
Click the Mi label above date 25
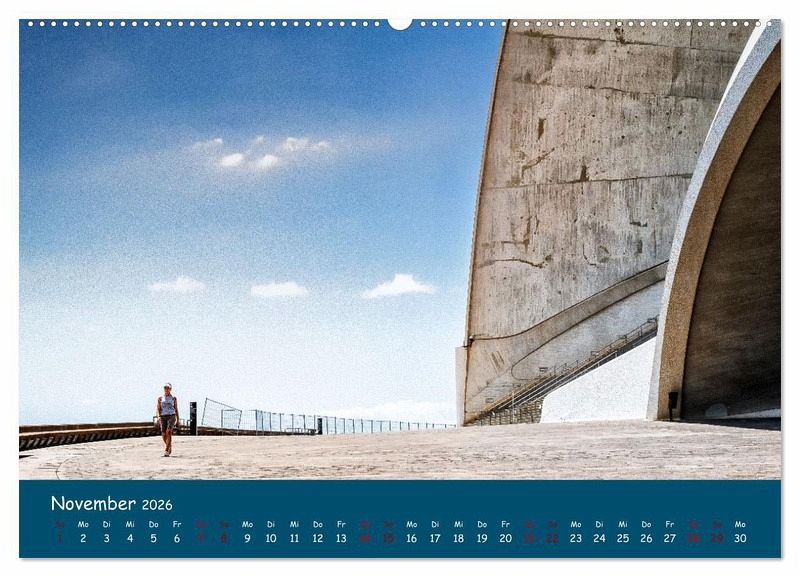[x=623, y=524]
